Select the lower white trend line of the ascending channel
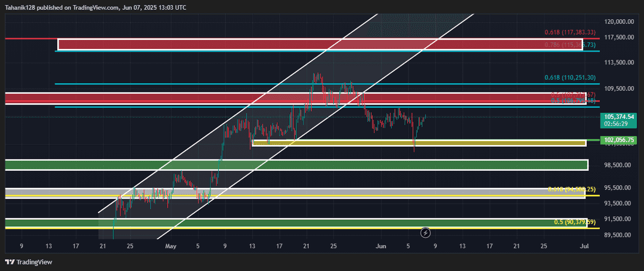 pos(314,126)
